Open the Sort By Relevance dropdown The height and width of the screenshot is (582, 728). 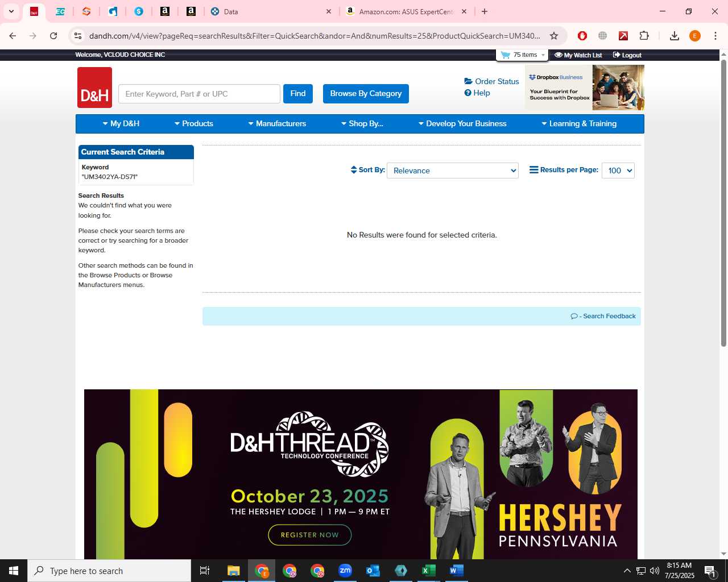coord(453,171)
